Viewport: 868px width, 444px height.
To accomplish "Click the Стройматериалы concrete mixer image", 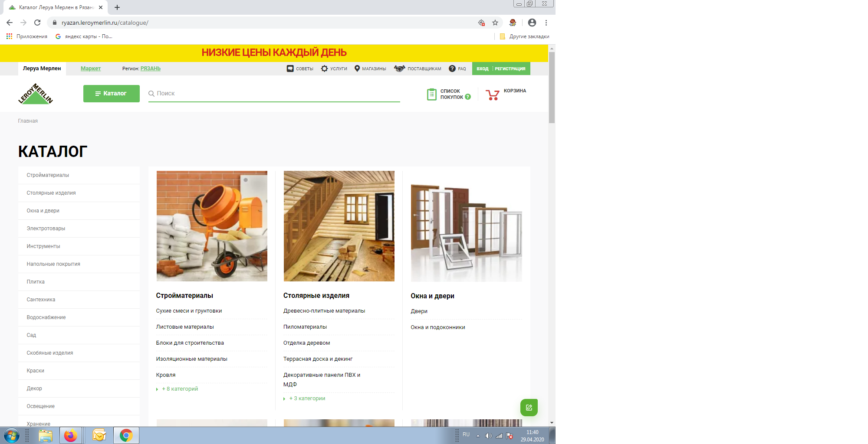I will pos(212,226).
